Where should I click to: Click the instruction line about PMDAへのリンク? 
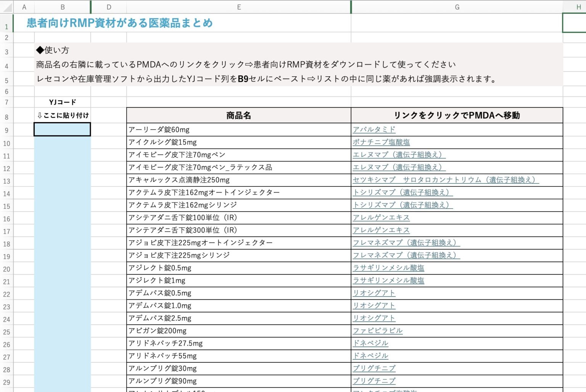[246, 64]
